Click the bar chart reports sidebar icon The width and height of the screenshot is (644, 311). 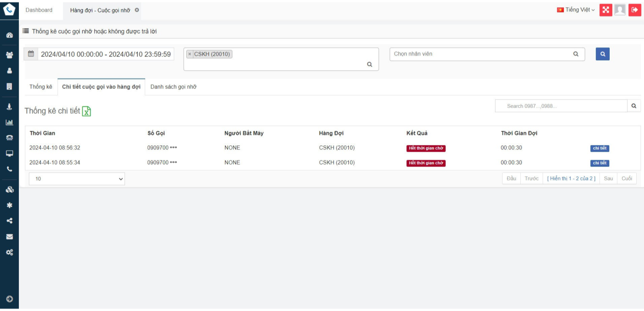coord(9,122)
